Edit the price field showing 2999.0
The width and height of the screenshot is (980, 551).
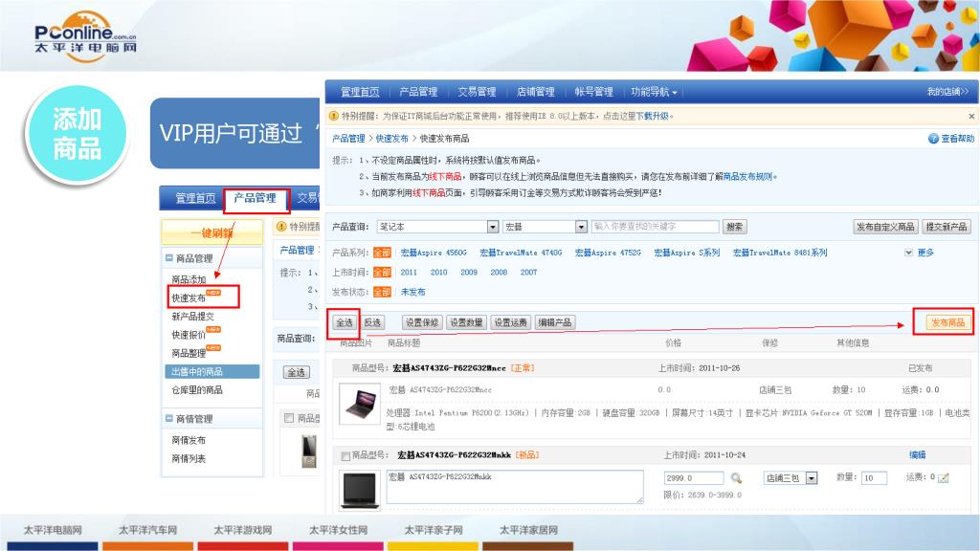[694, 478]
